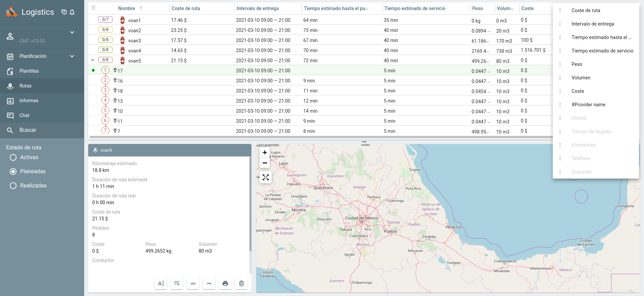Open Informes in sidebar
Viewport: 644px width, 296px height.
(x=29, y=101)
